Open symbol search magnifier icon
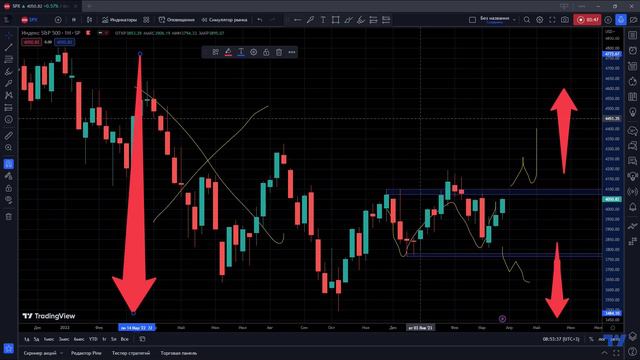This screenshot has height=360, width=640. coord(527,20)
